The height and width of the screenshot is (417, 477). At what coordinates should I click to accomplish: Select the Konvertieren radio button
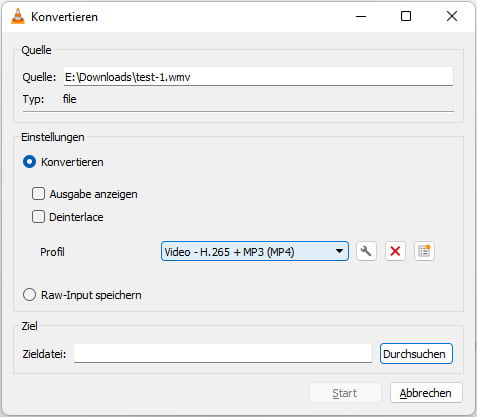point(29,162)
